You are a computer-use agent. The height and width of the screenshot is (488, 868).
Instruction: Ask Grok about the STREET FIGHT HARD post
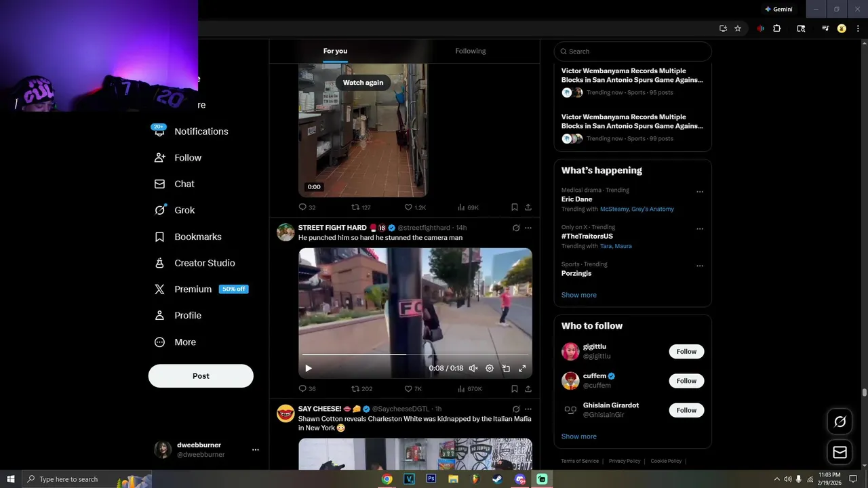516,228
